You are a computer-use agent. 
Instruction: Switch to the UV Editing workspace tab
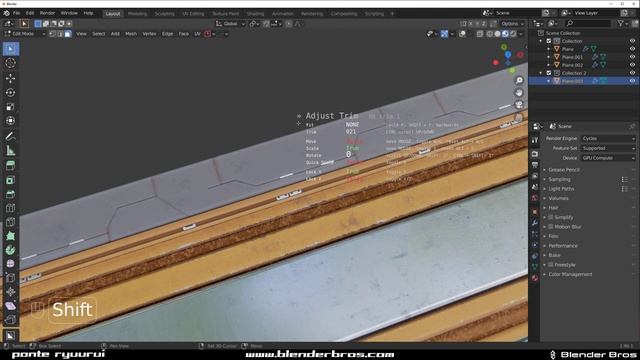point(193,13)
